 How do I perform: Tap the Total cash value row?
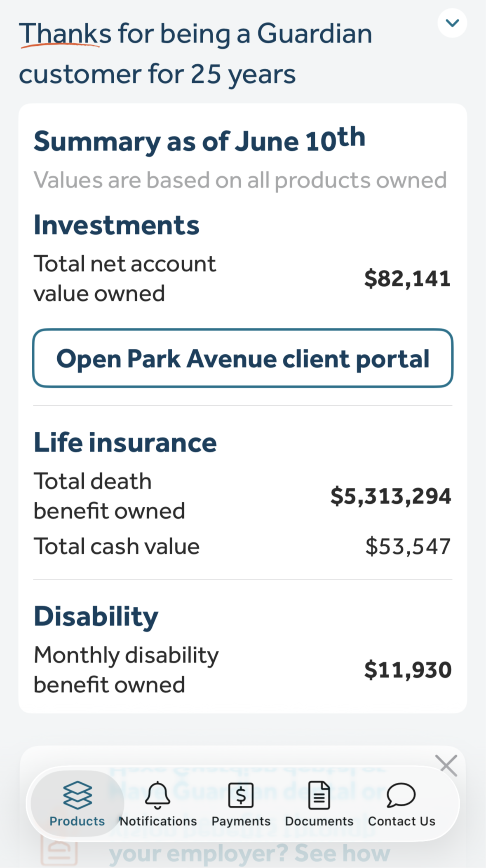point(242,547)
